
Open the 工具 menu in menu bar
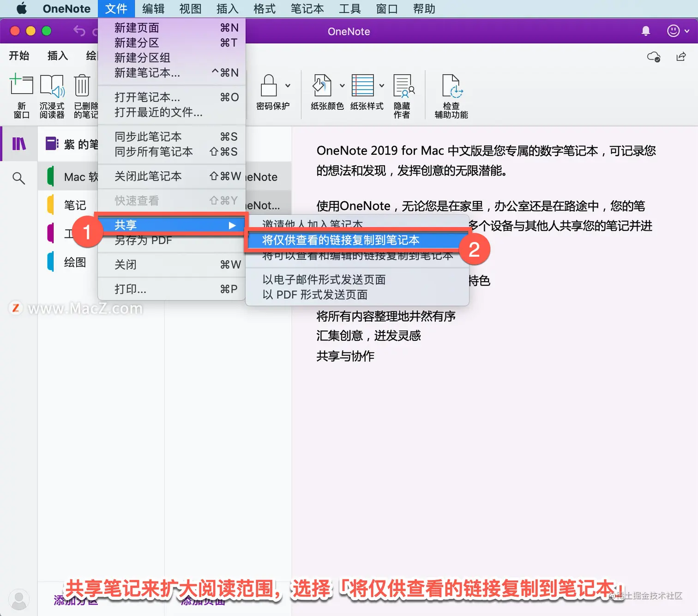(x=350, y=8)
